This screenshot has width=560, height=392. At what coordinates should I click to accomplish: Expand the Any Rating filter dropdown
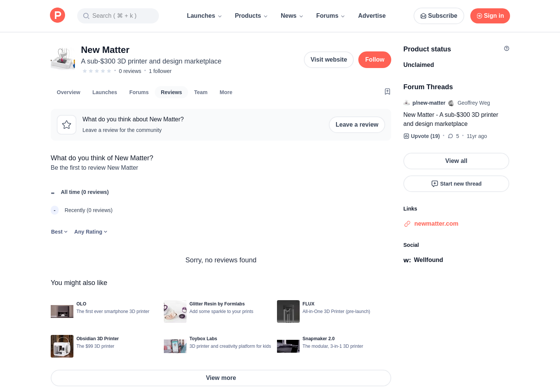[x=91, y=232]
